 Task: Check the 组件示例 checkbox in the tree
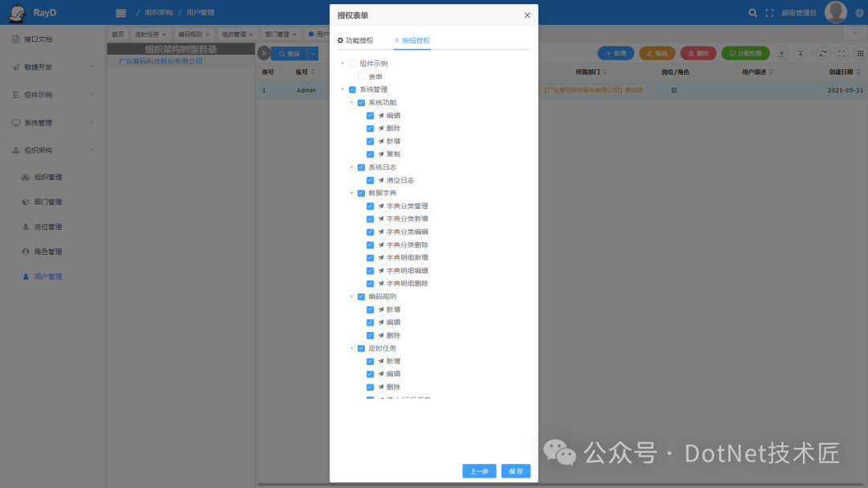352,64
